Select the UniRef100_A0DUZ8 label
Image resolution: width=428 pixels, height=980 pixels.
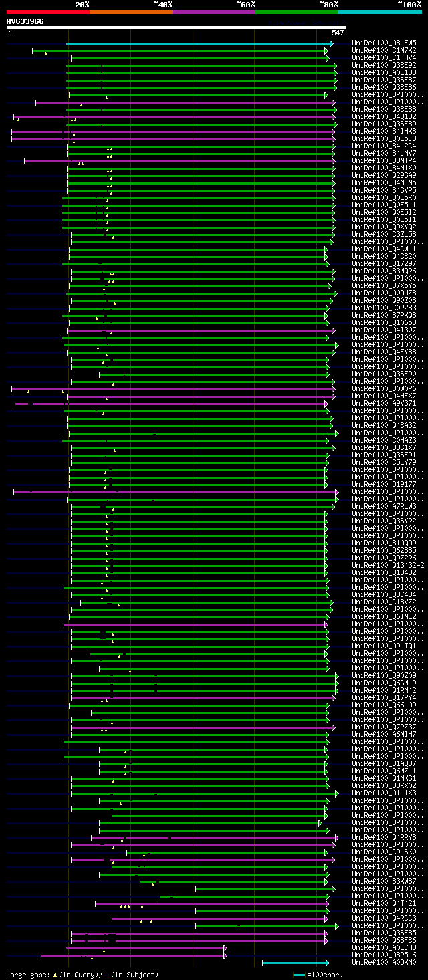(384, 293)
